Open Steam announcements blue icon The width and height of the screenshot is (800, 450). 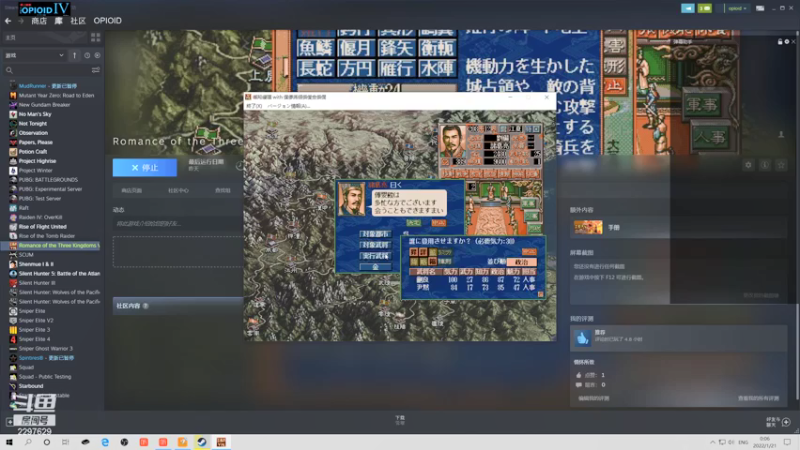pyautogui.click(x=688, y=8)
